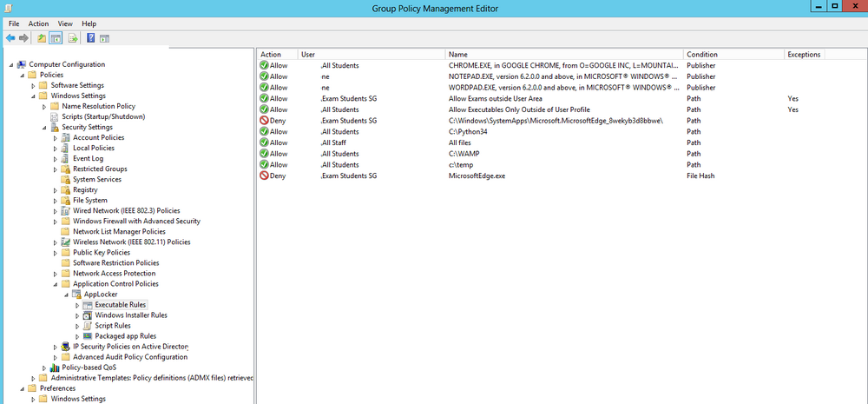Collapse the Computer Configuration node

click(x=11, y=65)
